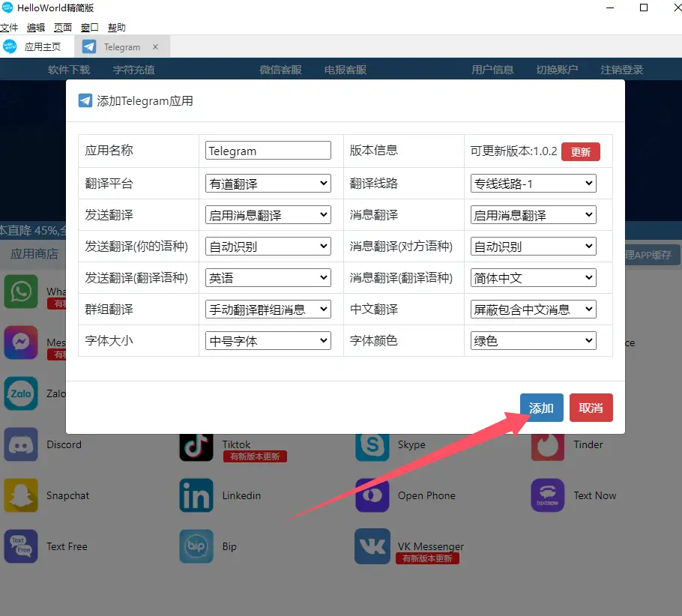Open 微信客服 in the navigation bar
This screenshot has width=682, height=616.
click(280, 70)
